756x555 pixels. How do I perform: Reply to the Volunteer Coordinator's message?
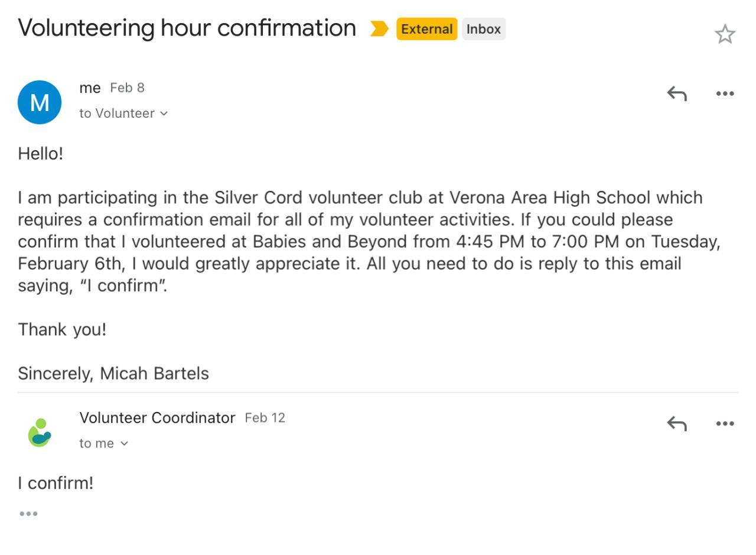tap(677, 423)
